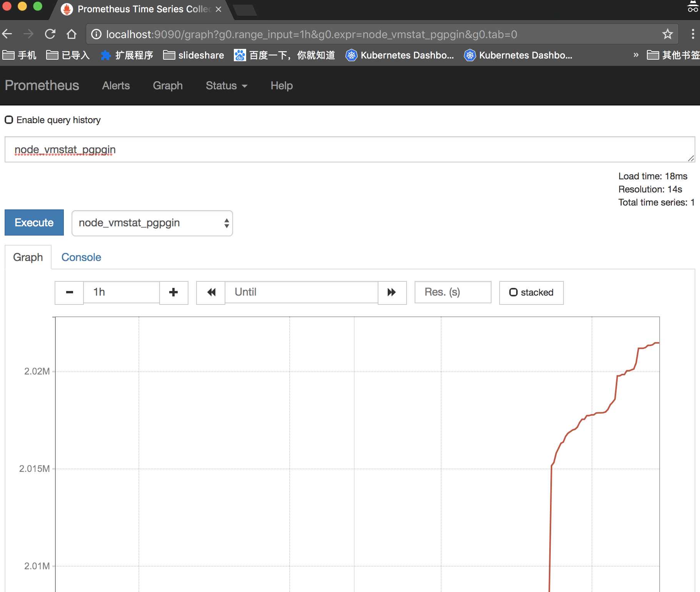The image size is (700, 592).
Task: Expand the Status navigation menu
Action: 226,85
